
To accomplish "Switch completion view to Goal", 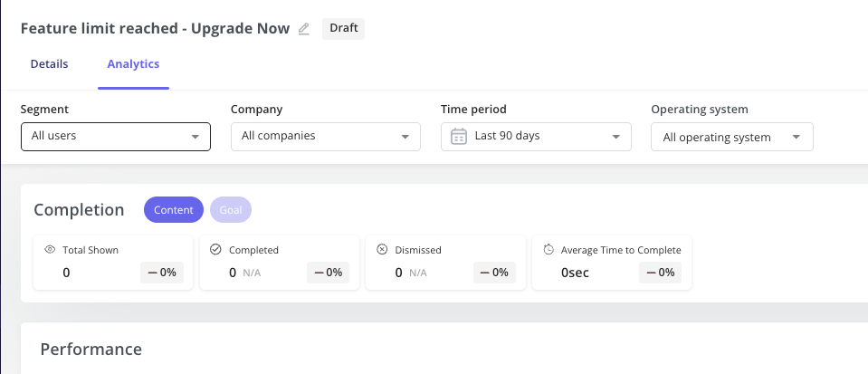I will (x=231, y=210).
